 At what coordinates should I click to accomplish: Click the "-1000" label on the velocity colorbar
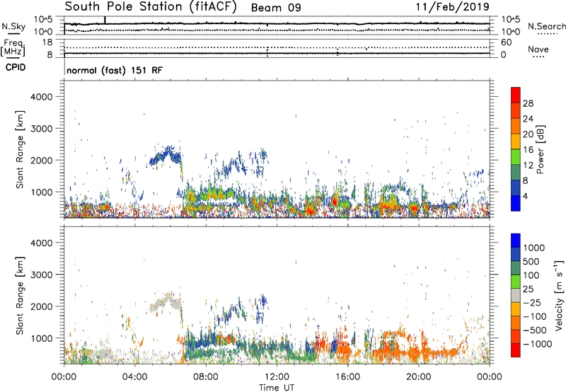(x=538, y=344)
